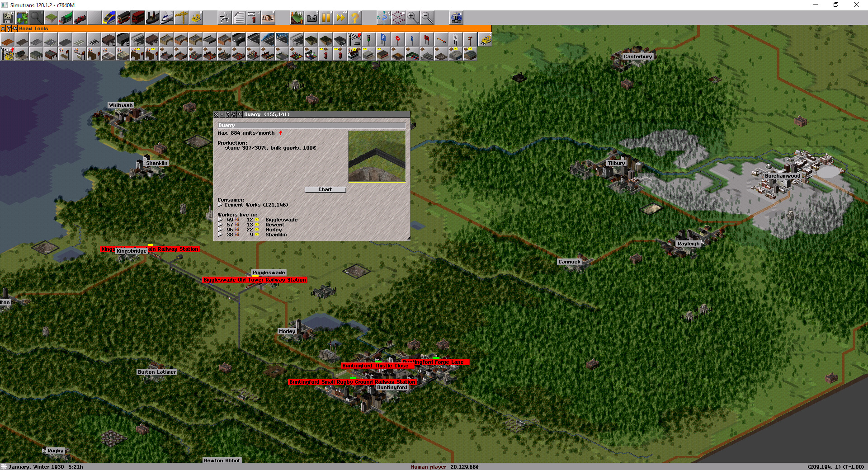Open the ship tools from the toolbar

click(x=152, y=18)
